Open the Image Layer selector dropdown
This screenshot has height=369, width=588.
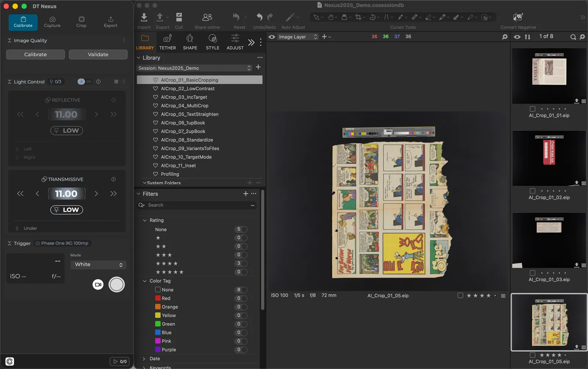[298, 37]
